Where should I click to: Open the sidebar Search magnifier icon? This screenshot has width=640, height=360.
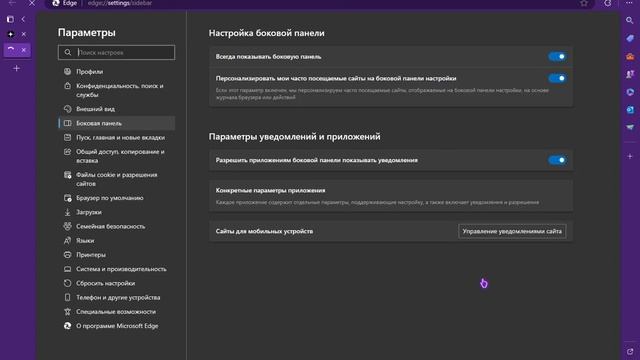(x=630, y=20)
